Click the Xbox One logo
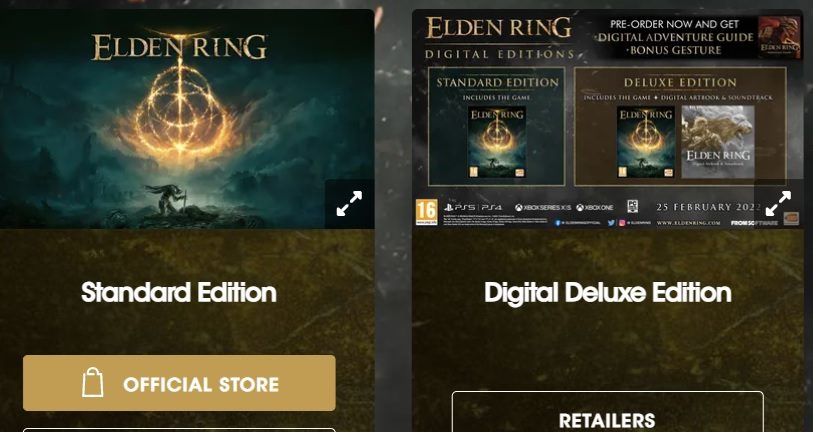The width and height of the screenshot is (813, 432). [x=595, y=207]
